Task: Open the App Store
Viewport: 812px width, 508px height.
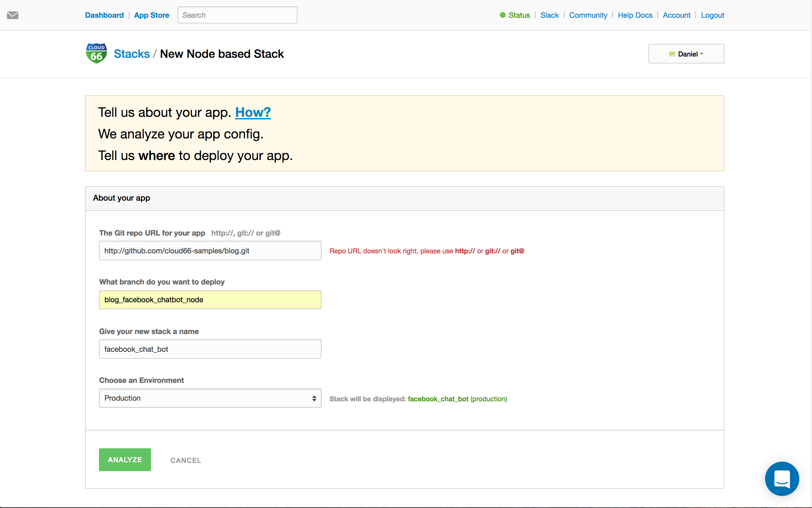Action: [x=152, y=15]
